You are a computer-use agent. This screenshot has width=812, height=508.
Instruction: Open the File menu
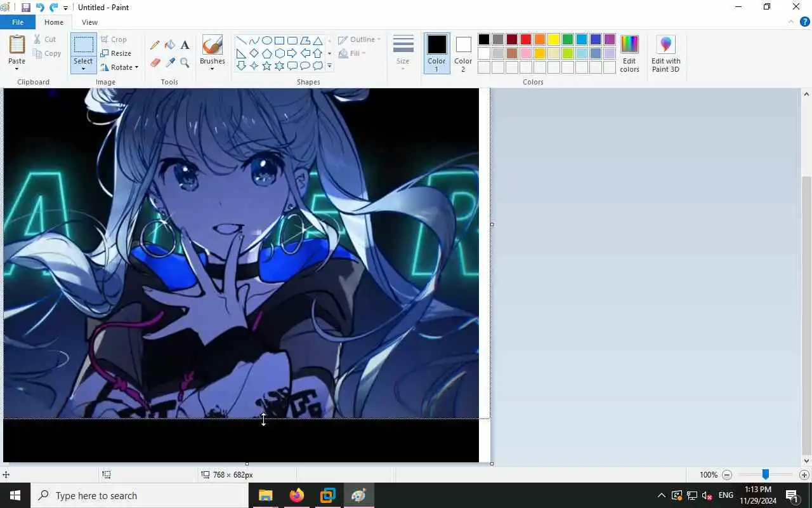(18, 22)
